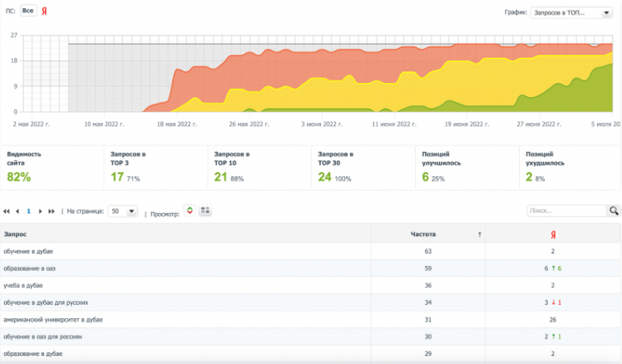Go to the next page of results
The image size is (622, 364).
[x=40, y=211]
